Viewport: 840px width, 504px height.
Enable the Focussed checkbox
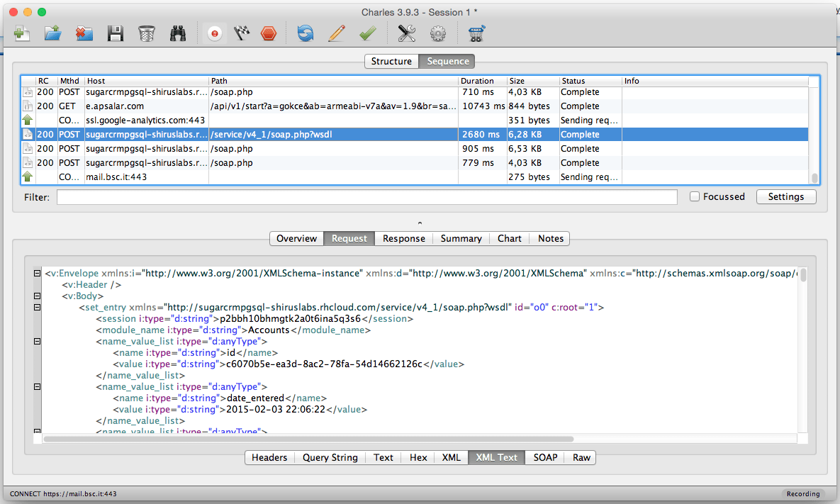click(x=694, y=196)
